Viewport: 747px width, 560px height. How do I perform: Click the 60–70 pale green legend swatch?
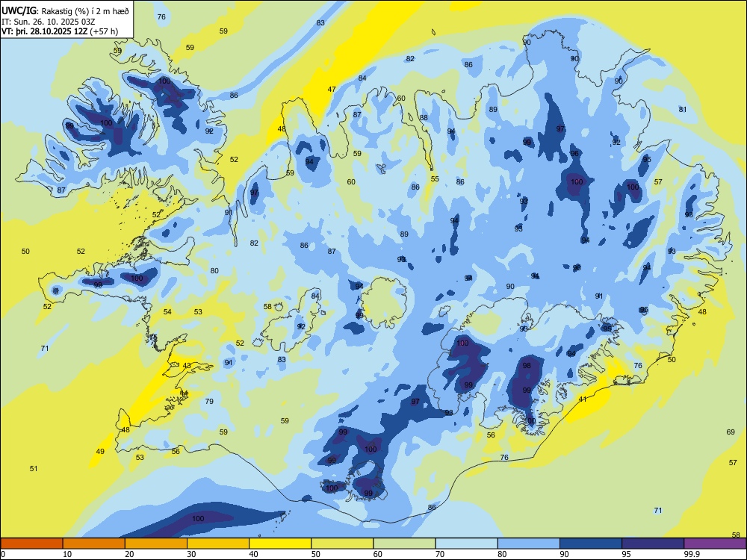[x=404, y=544]
